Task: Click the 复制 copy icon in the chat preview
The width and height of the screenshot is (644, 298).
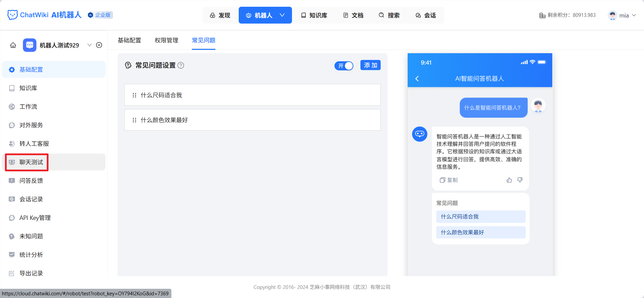Action: 442,180
